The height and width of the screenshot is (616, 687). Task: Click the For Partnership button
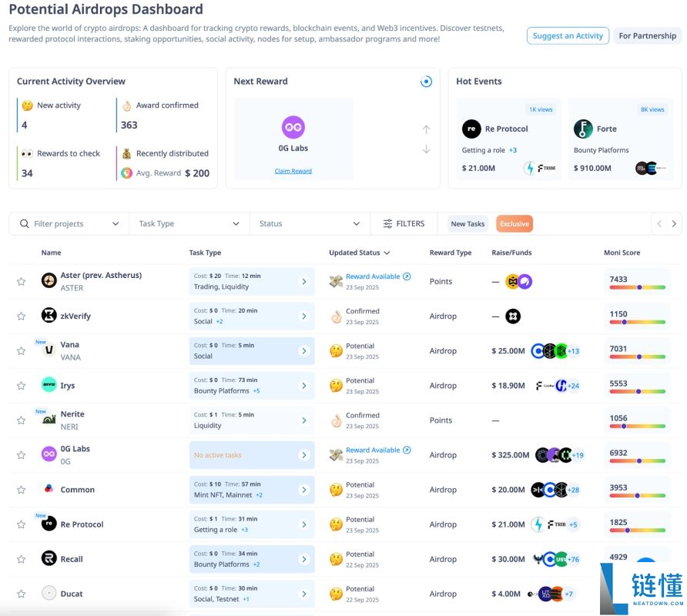647,36
